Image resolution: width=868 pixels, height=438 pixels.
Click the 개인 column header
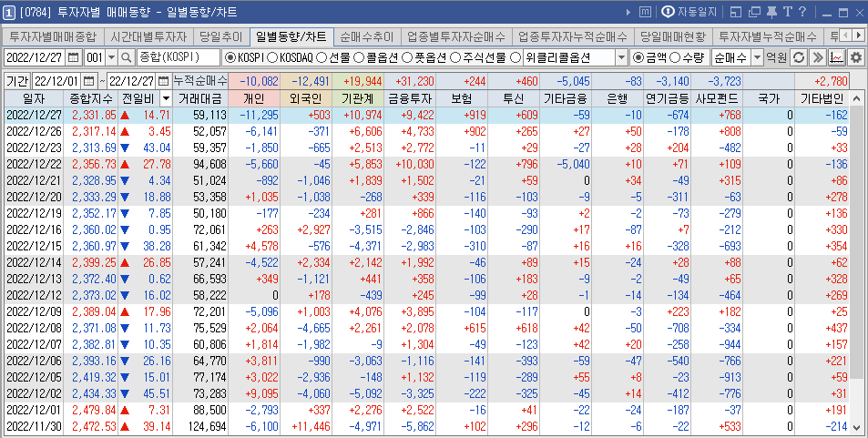pos(253,99)
